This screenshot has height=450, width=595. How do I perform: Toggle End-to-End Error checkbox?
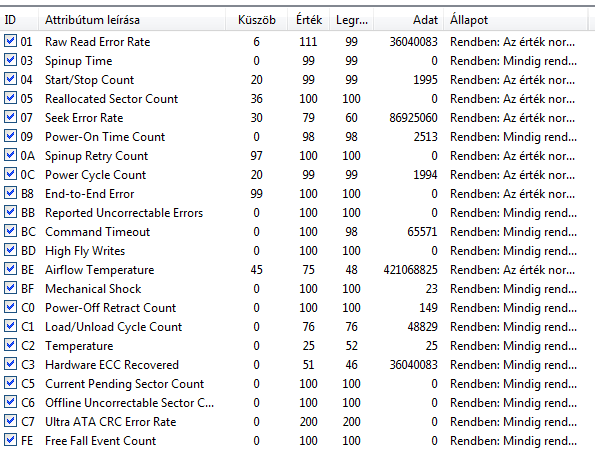[10, 193]
